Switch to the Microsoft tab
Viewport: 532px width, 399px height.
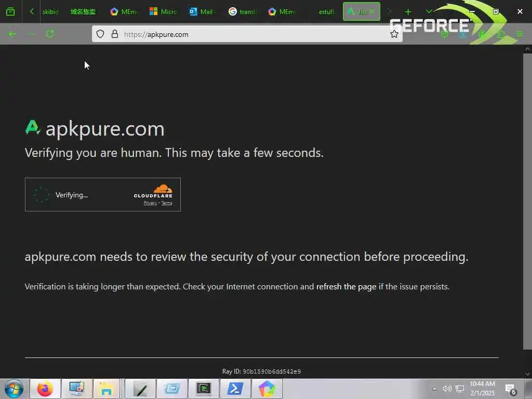(x=163, y=12)
